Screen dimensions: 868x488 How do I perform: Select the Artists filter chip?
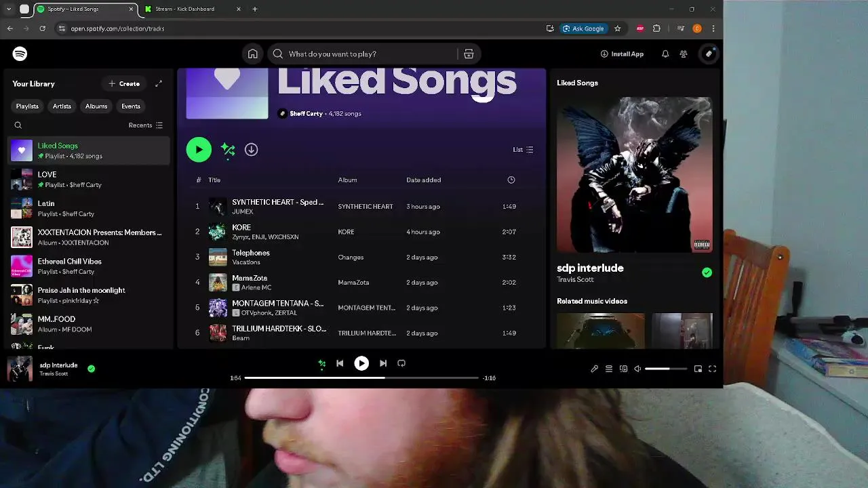coord(62,106)
